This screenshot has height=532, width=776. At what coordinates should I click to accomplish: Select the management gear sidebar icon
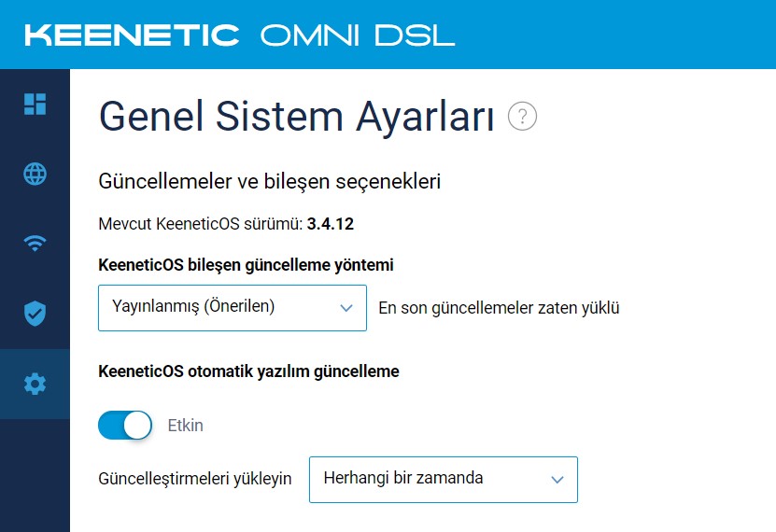click(35, 384)
